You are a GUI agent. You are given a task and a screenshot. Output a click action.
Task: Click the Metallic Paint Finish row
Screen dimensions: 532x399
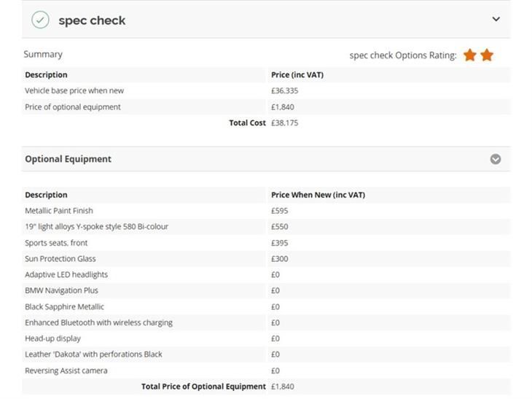(266, 211)
